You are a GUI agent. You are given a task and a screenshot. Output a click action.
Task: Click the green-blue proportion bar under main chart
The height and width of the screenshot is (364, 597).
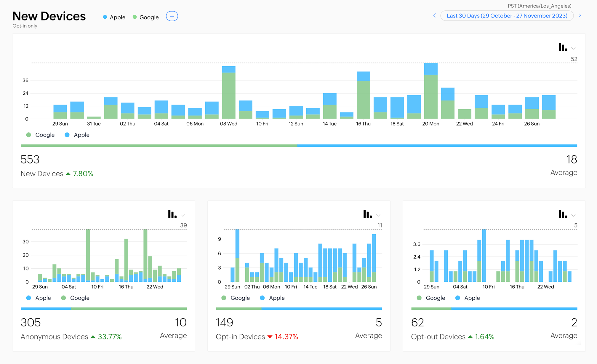click(x=299, y=146)
